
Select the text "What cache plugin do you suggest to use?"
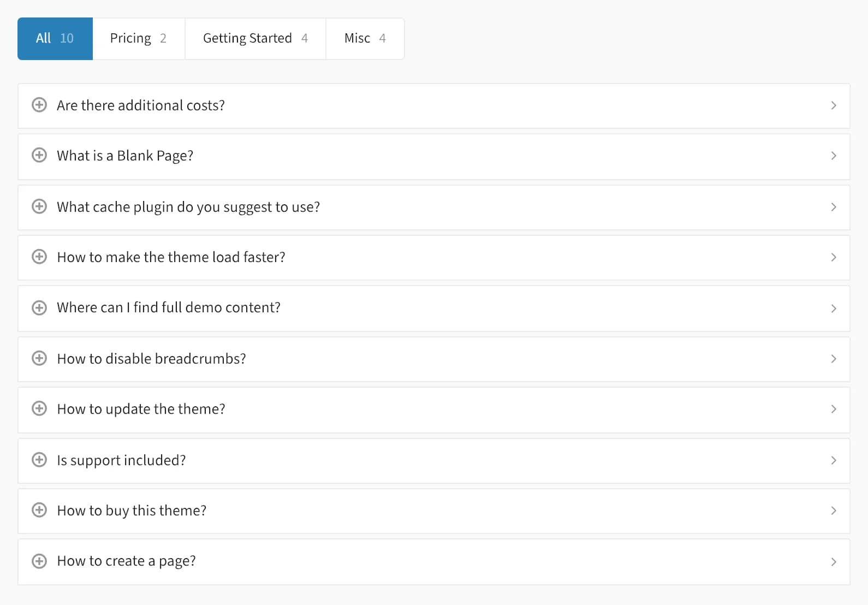[188, 207]
